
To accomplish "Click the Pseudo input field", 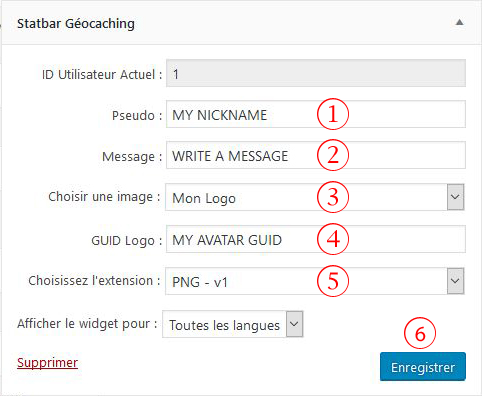I will [x=316, y=114].
